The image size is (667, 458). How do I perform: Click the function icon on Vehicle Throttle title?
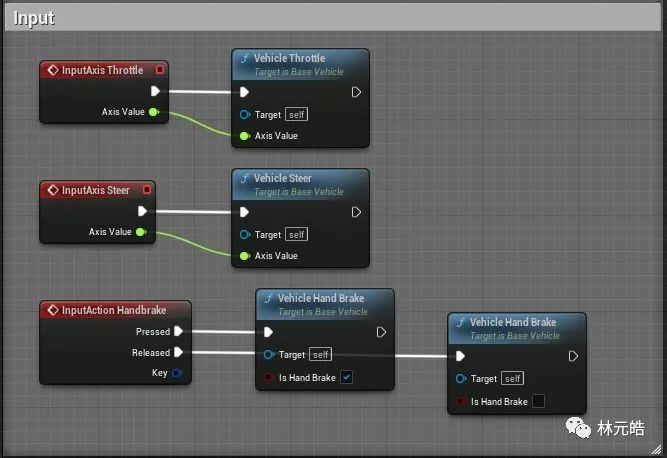[x=245, y=58]
